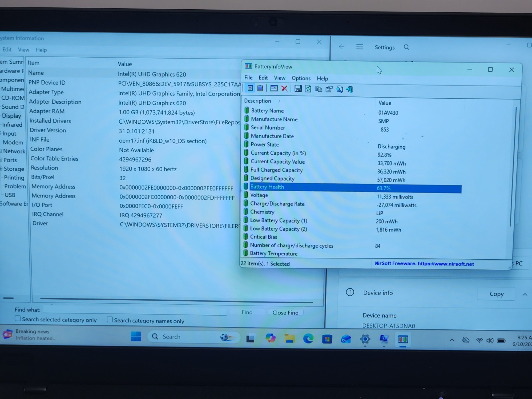Open System Information View menu

(23, 50)
